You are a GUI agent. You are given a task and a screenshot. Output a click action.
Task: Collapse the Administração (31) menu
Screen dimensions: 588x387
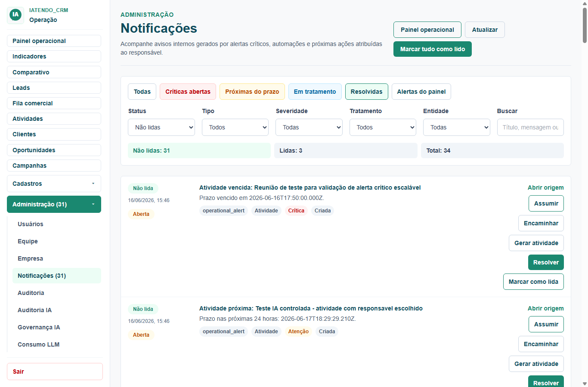coord(54,204)
